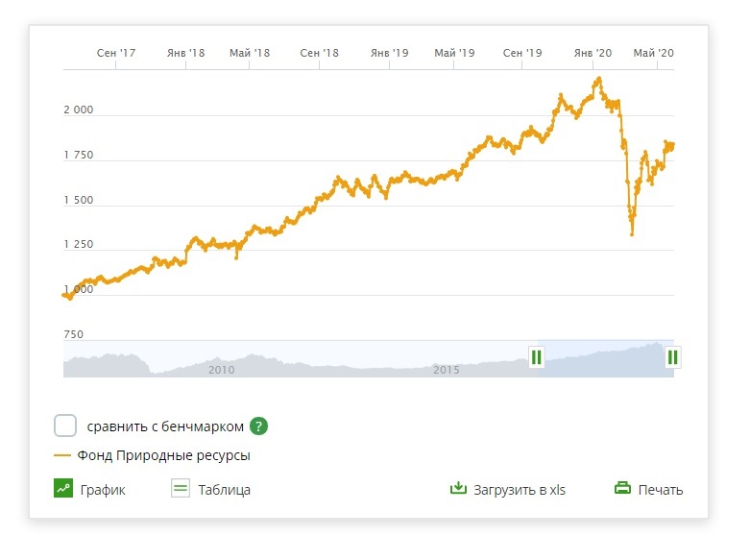Enable the сравнить с бенчмарком checkbox
Image resolution: width=750 pixels, height=560 pixels.
point(66,426)
